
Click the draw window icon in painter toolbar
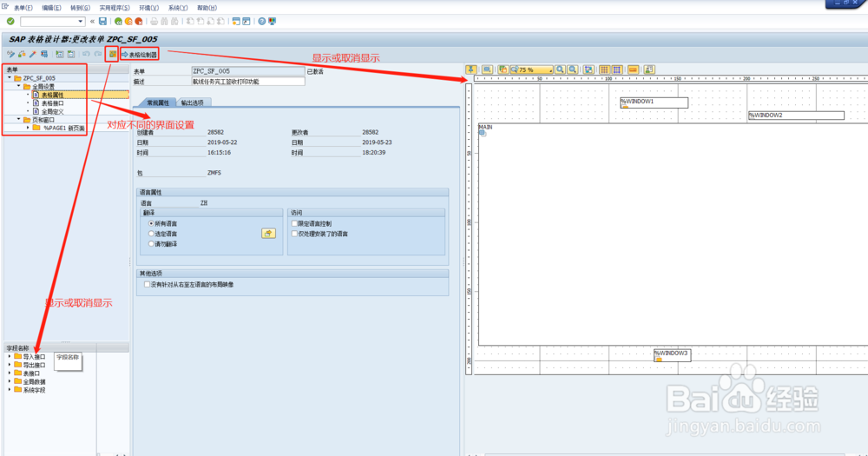[x=487, y=69]
